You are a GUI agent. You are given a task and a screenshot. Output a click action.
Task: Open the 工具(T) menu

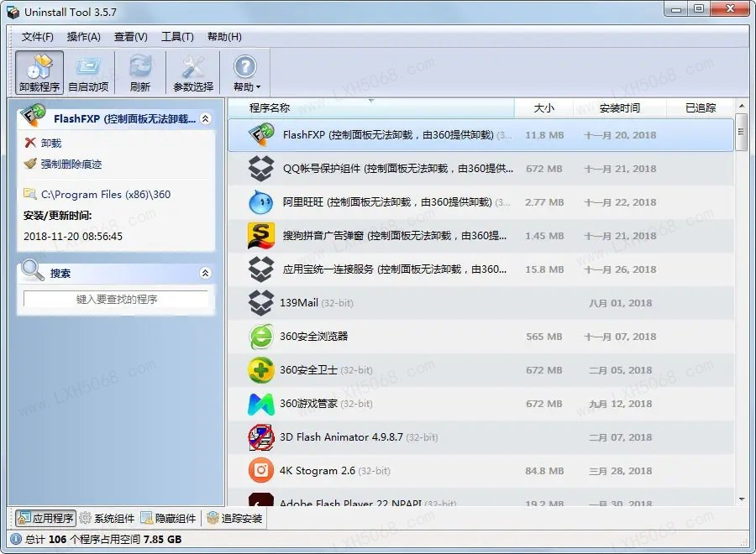177,37
